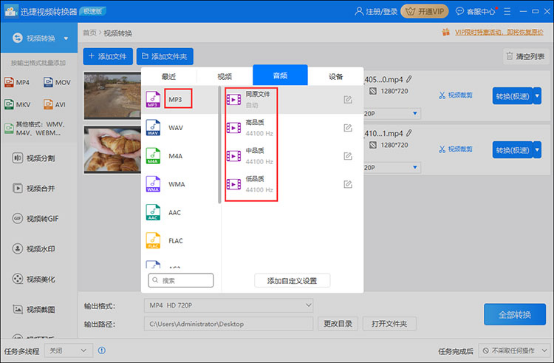The width and height of the screenshot is (554, 363).
Task: Edit the 同原文件 preset settings
Action: [348, 100]
